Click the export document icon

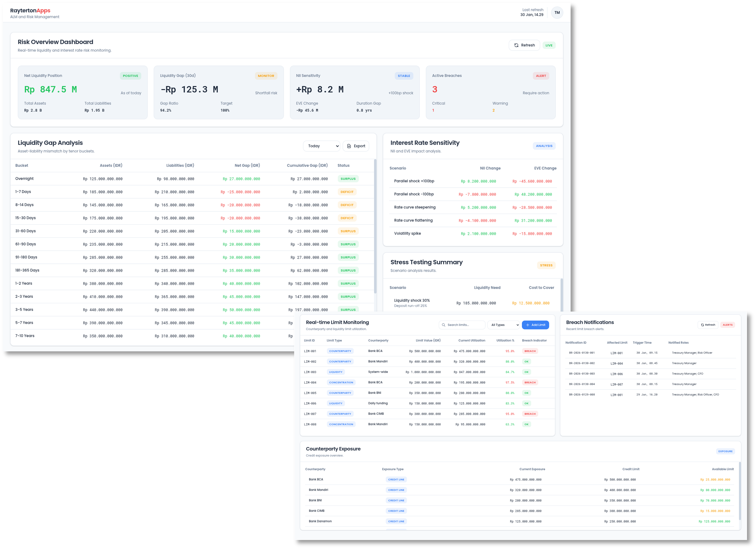coord(349,146)
